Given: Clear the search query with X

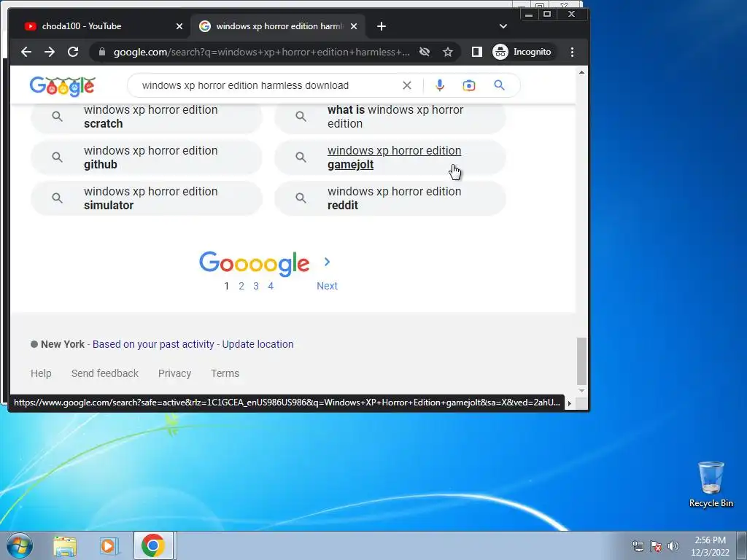Looking at the screenshot, I should pyautogui.click(x=407, y=86).
